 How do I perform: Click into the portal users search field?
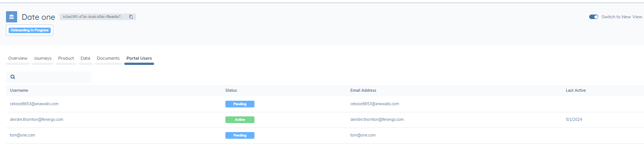point(52,77)
